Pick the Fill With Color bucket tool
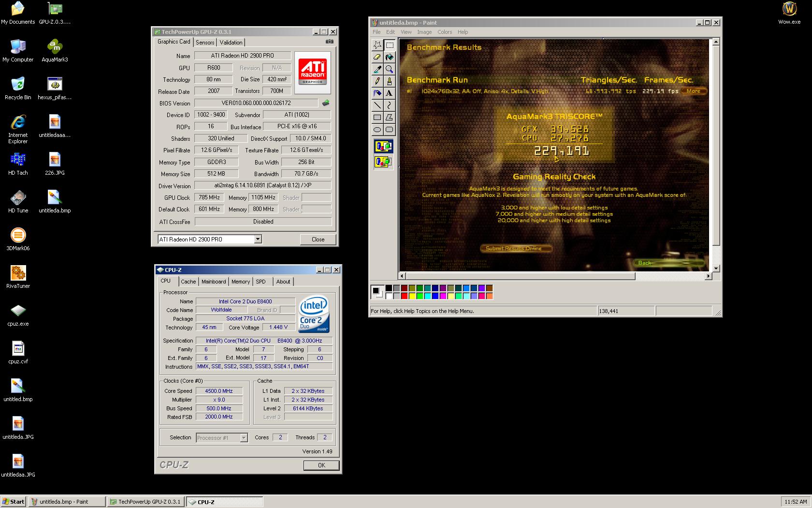The width and height of the screenshot is (812, 508). point(389,57)
